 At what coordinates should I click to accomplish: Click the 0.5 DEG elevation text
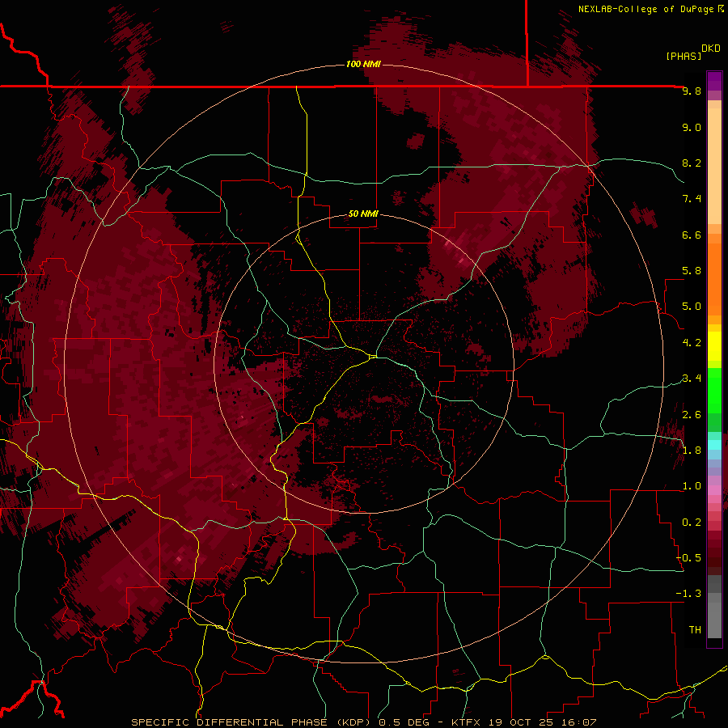point(403,722)
